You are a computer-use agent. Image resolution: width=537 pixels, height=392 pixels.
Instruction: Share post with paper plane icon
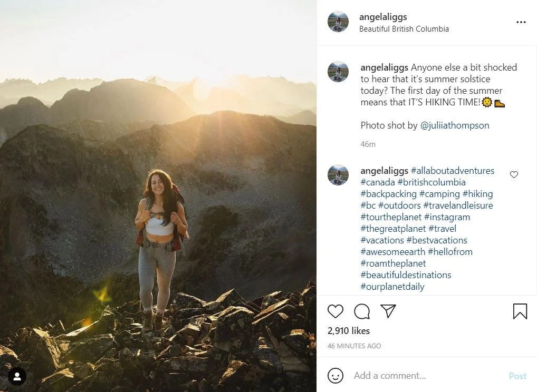[x=388, y=311]
